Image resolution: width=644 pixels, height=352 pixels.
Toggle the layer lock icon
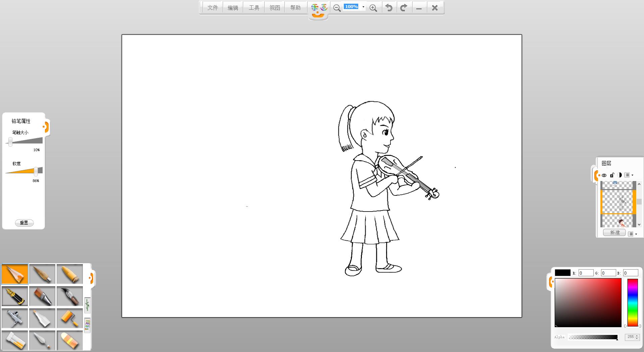[x=612, y=175]
